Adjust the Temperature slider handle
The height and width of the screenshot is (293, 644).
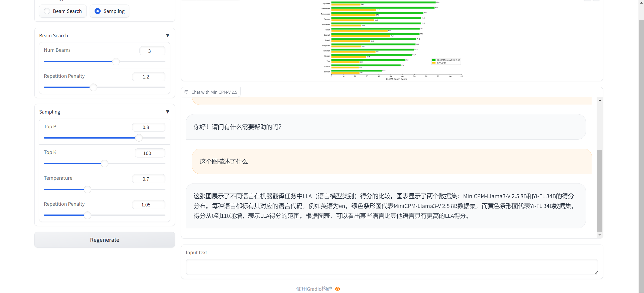[87, 190]
